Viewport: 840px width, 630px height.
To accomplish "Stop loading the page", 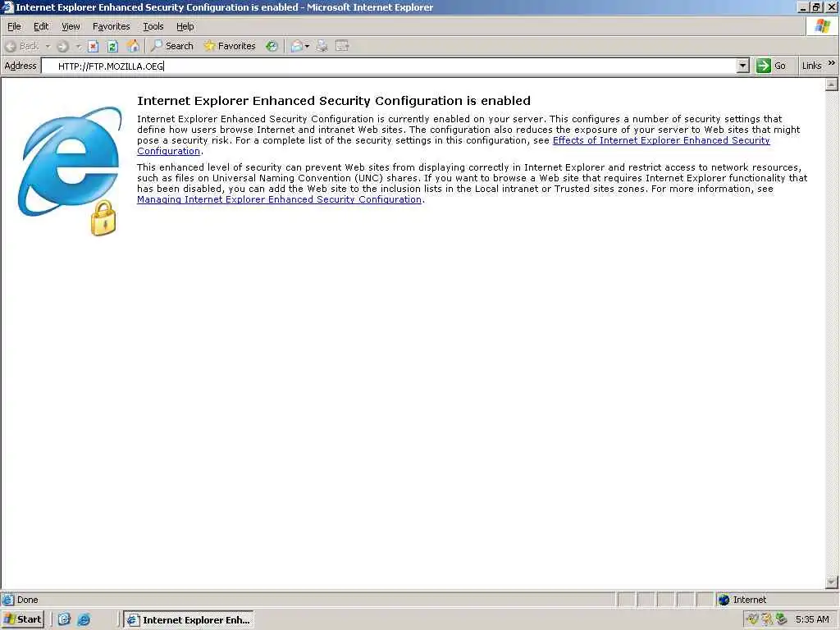I will click(94, 46).
